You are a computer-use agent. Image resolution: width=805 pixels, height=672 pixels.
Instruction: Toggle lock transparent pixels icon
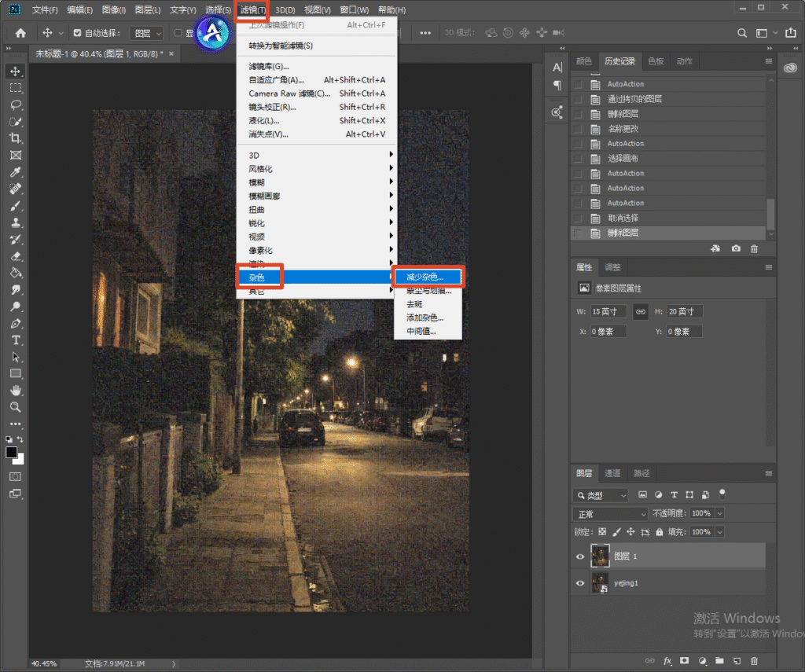[x=602, y=532]
